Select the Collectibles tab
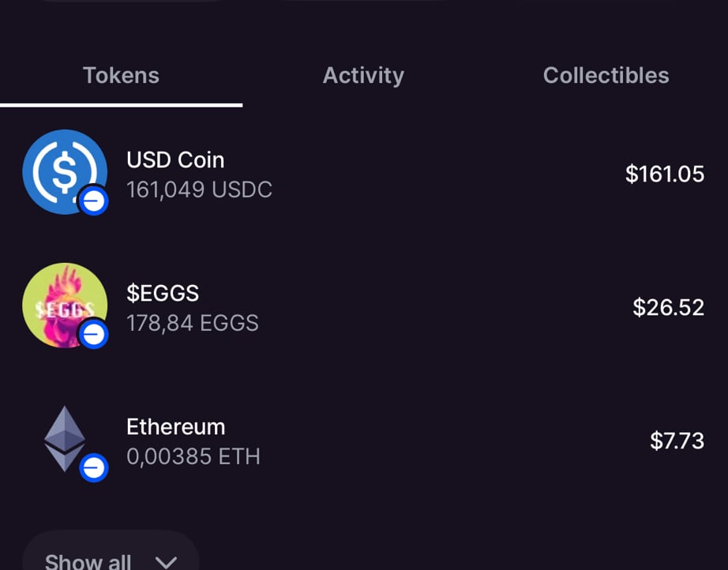 (606, 76)
